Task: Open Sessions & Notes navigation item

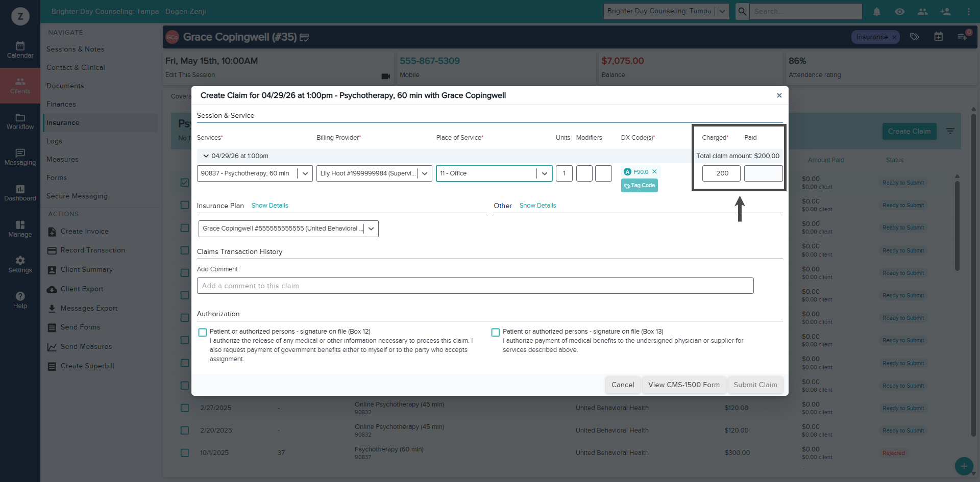Action: tap(76, 49)
